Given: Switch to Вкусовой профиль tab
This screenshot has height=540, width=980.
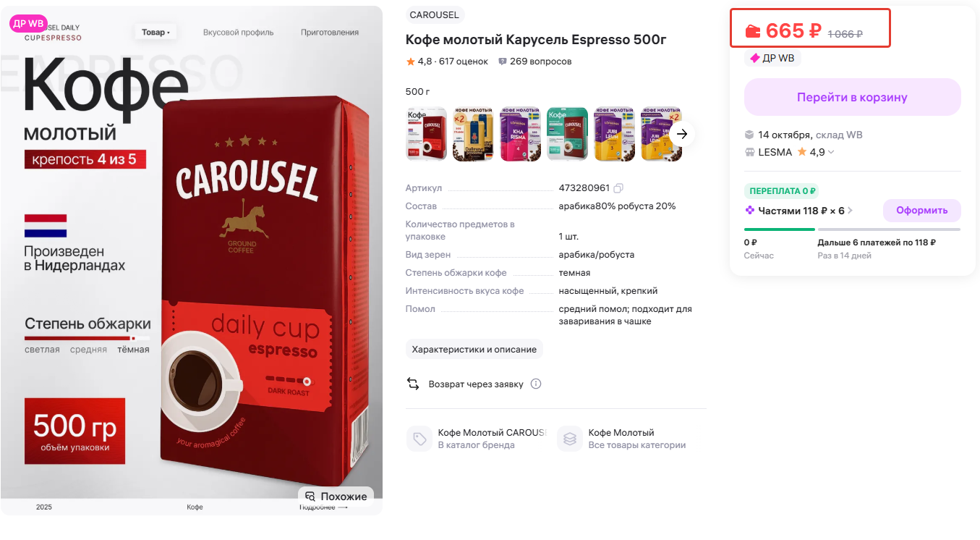Looking at the screenshot, I should click(x=238, y=32).
